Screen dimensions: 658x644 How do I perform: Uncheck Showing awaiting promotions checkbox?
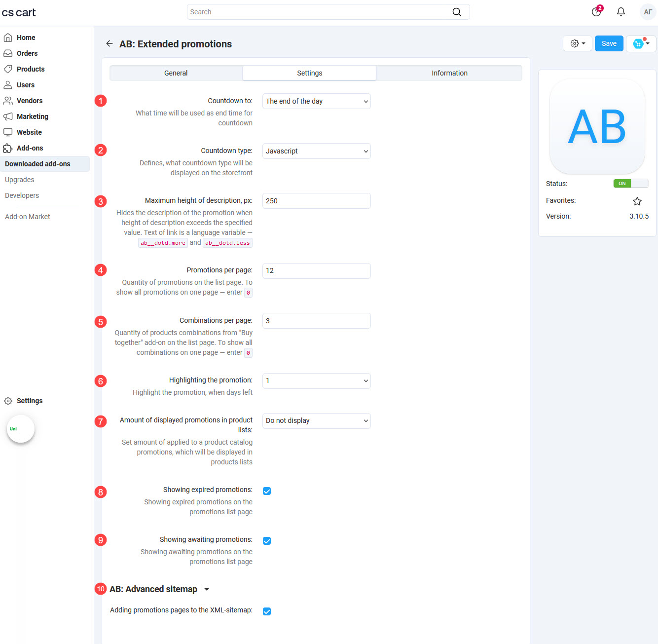click(x=267, y=541)
